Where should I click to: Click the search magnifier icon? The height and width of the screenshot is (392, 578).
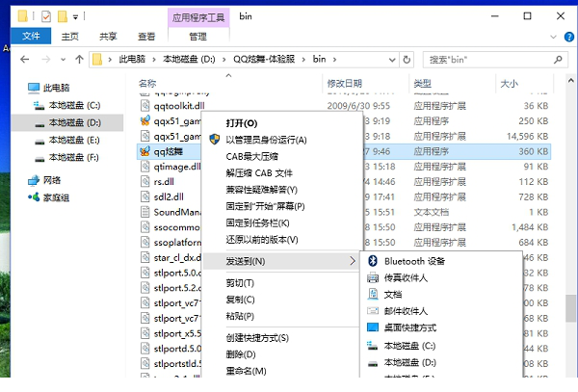coord(558,60)
